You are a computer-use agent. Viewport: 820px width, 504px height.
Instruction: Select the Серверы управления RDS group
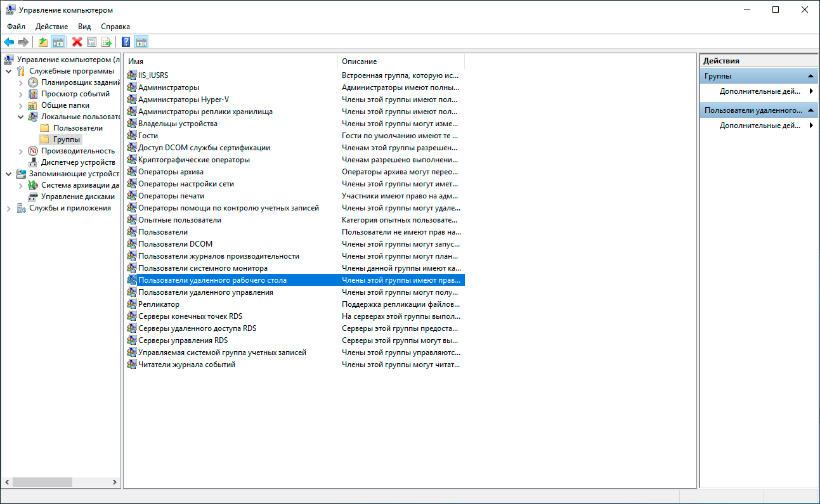pos(295,340)
